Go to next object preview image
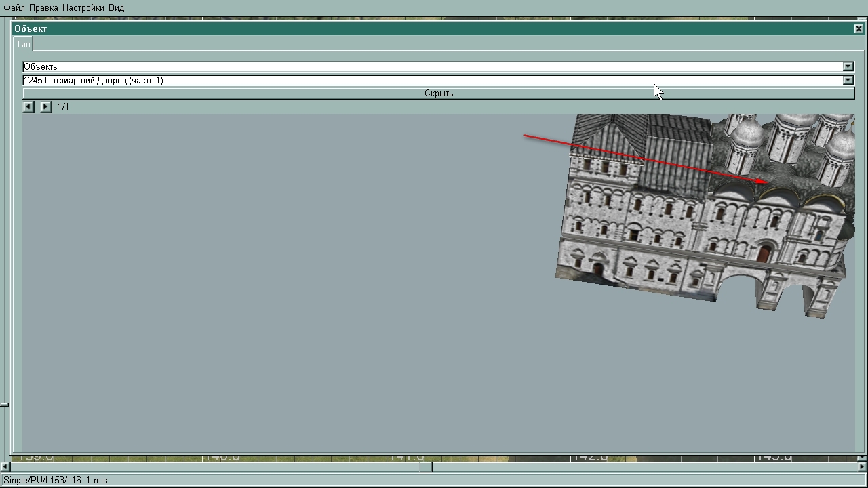Image resolution: width=868 pixels, height=488 pixels. tap(45, 106)
